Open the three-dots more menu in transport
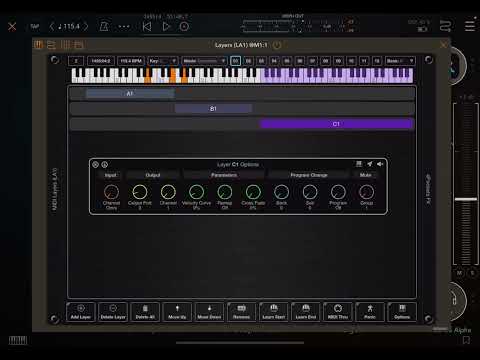Screen dimensions: 480x360 pos(124,26)
